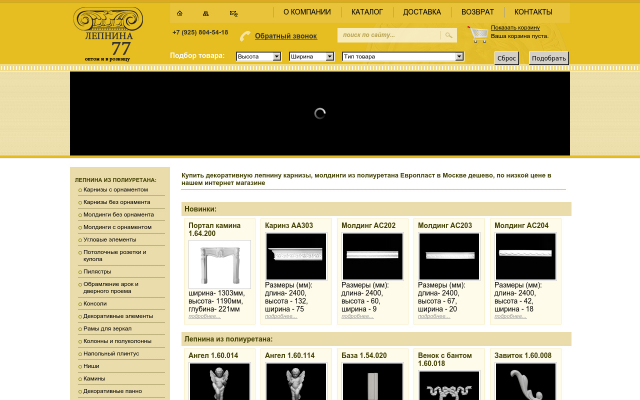Screen dimensions: 640x400
Task: Open Портал камина 1.64.200 thumbnail
Action: (220, 264)
